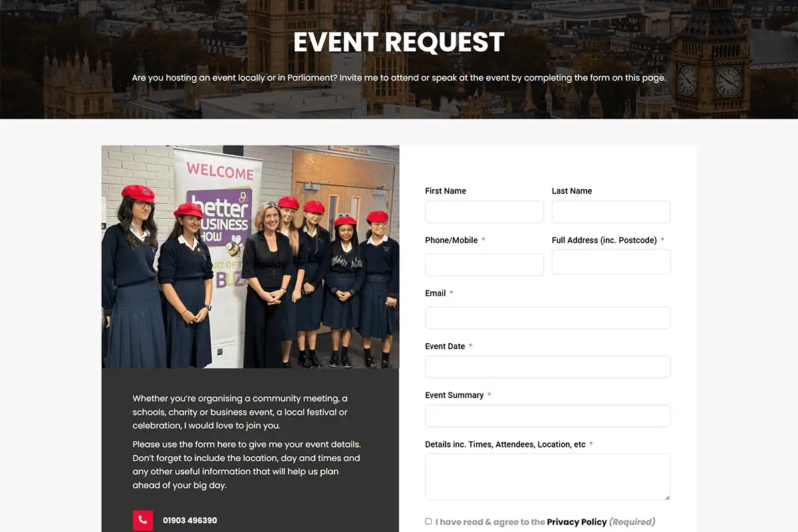The width and height of the screenshot is (798, 532).
Task: Click the textarea resize handle corner
Action: pos(667,497)
